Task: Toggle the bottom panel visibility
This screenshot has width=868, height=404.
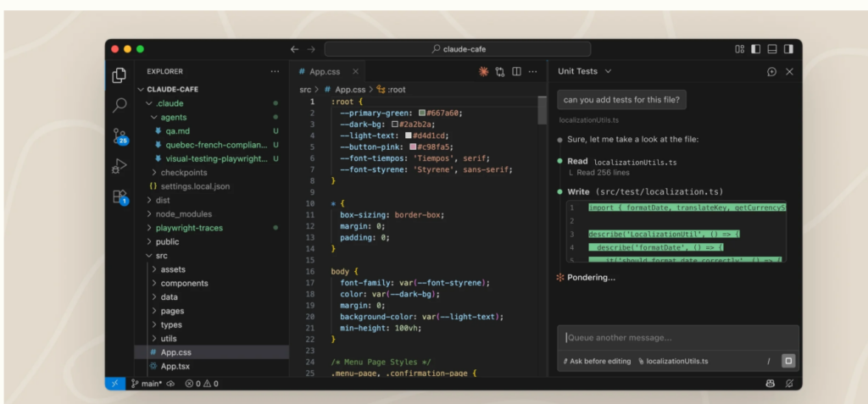Action: [772, 49]
